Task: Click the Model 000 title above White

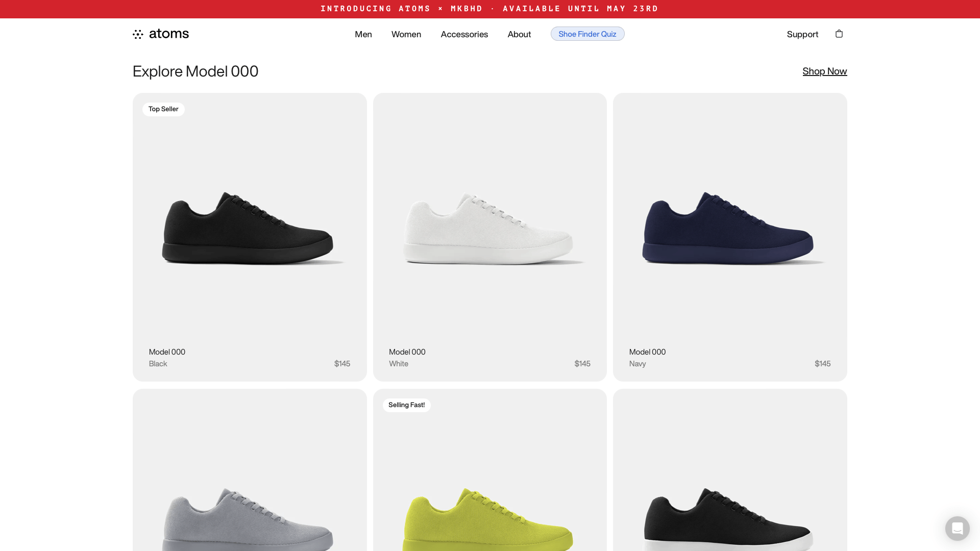Action: pyautogui.click(x=407, y=352)
